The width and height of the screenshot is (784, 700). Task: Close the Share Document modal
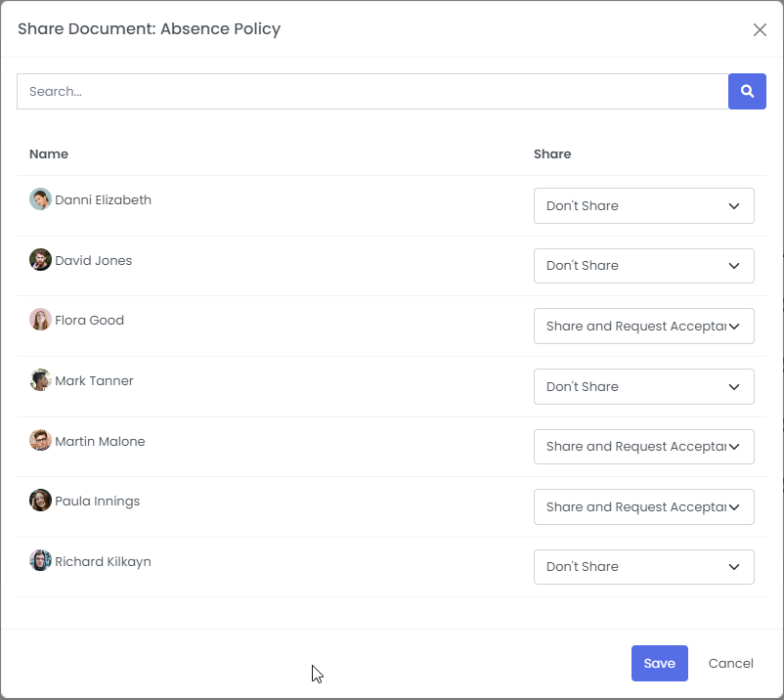[x=760, y=29]
